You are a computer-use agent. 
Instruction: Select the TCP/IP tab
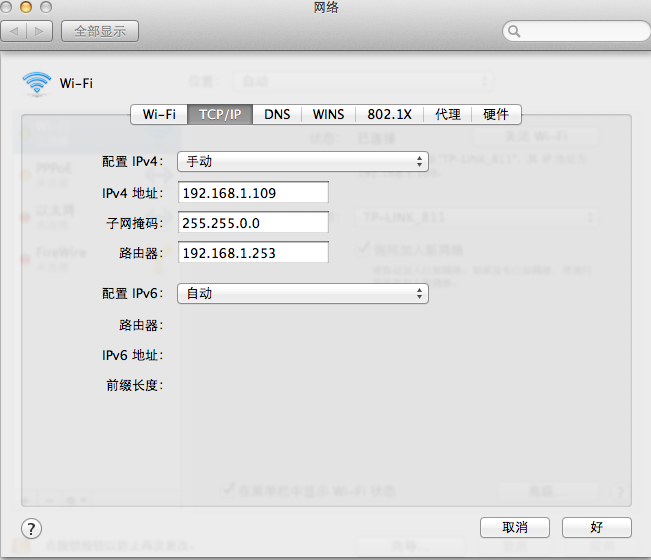220,114
